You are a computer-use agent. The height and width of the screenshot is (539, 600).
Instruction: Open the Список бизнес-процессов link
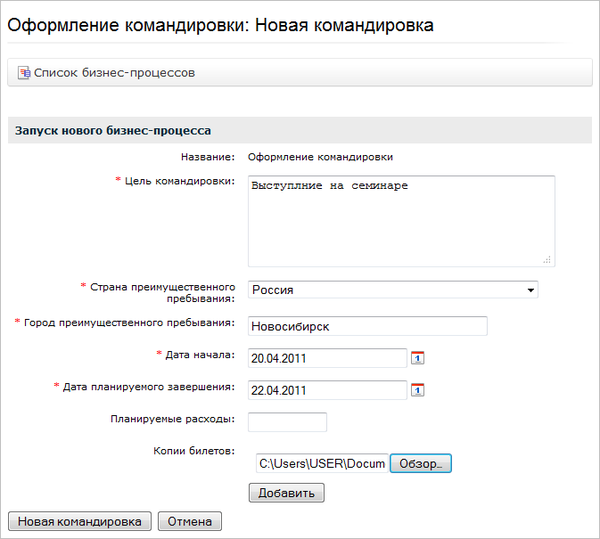point(114,73)
